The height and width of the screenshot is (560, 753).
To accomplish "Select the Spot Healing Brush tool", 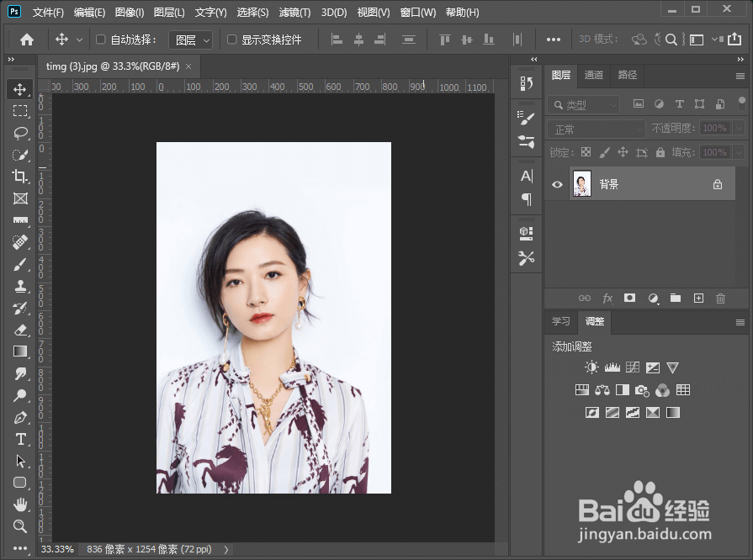I will (19, 242).
